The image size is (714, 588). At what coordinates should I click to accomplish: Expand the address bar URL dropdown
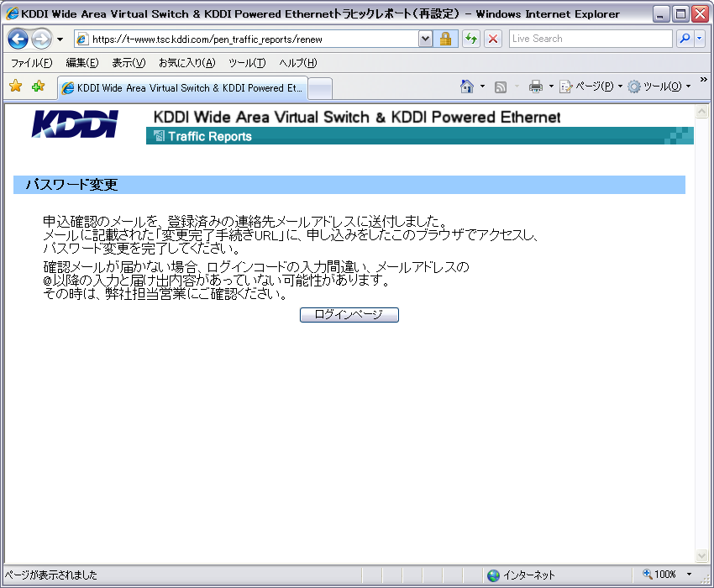tap(425, 39)
